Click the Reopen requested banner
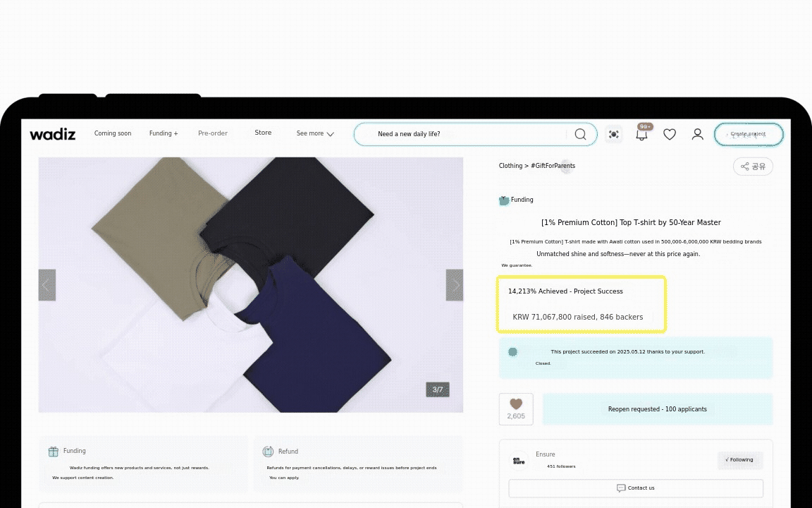Viewport: 812px width, 508px height. pyautogui.click(x=657, y=409)
